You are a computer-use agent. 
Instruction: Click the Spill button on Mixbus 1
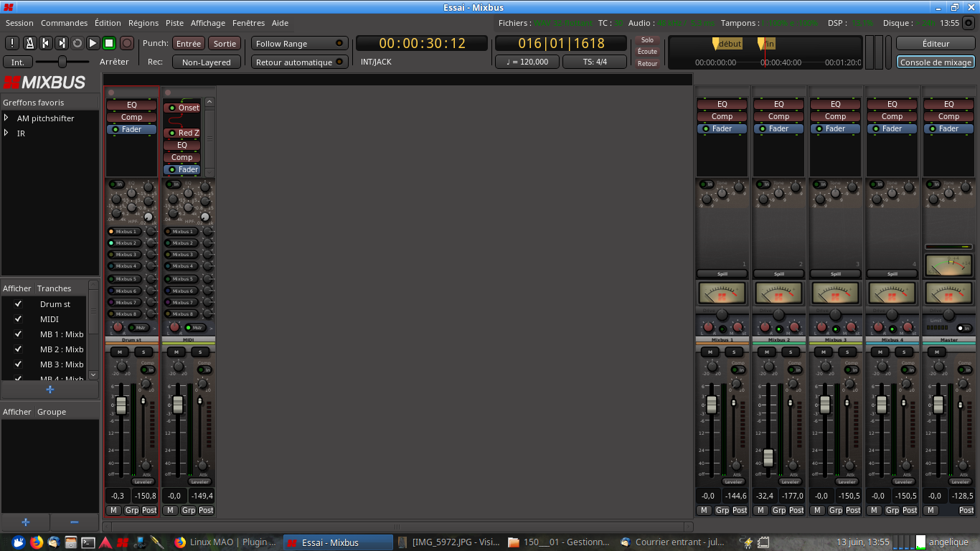coord(722,273)
